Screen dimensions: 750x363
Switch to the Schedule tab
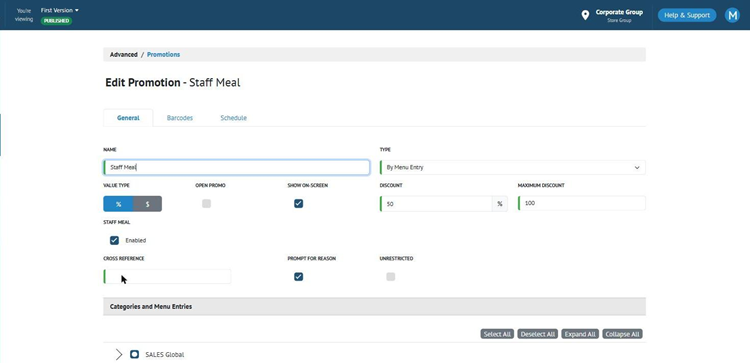pos(233,118)
